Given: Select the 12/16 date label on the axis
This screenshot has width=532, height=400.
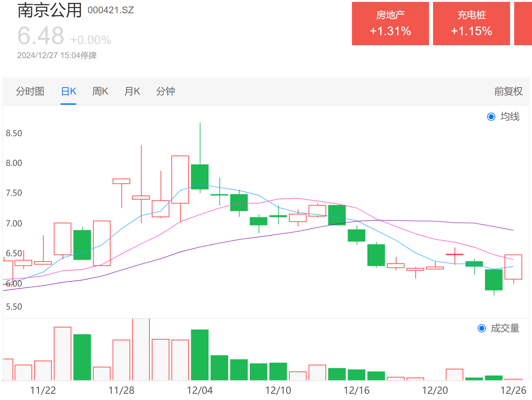Looking at the screenshot, I should (357, 390).
